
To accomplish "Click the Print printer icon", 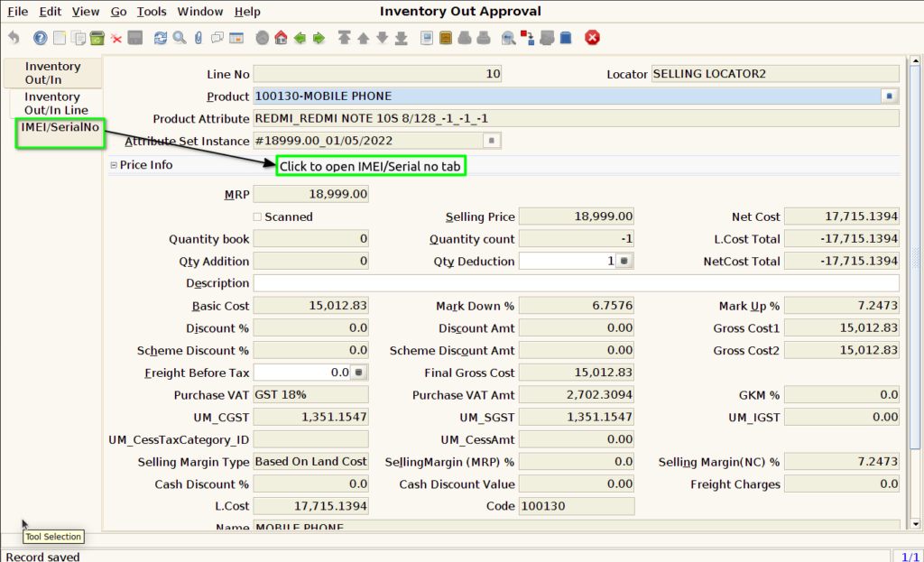I will pos(484,38).
